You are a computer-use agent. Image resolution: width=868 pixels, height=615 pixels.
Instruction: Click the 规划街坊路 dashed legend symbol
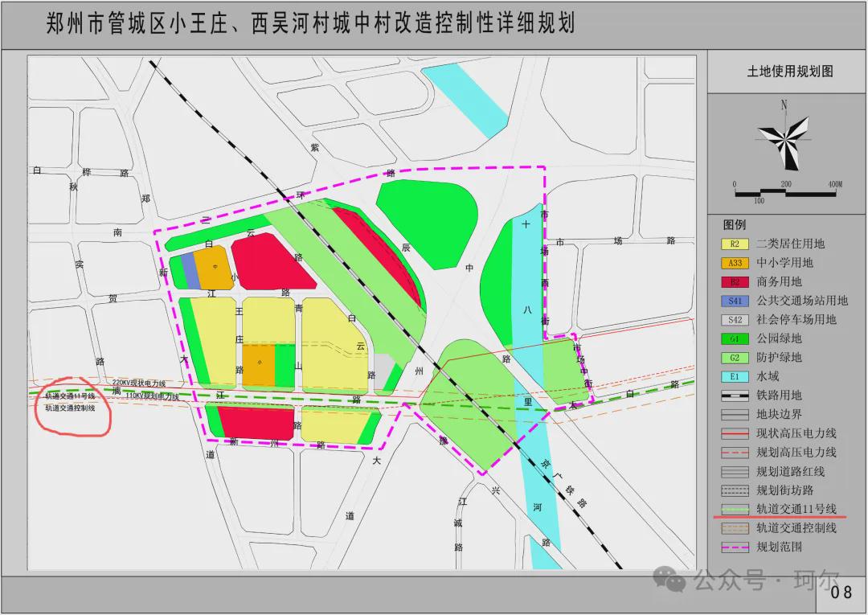735,490
